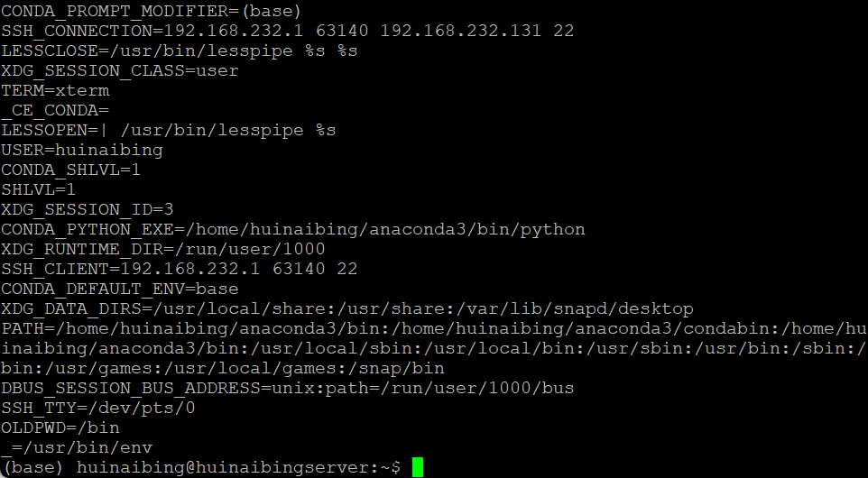Click the SHLVL=1 line
Viewport: 868px width, 478px height.
click(x=38, y=189)
